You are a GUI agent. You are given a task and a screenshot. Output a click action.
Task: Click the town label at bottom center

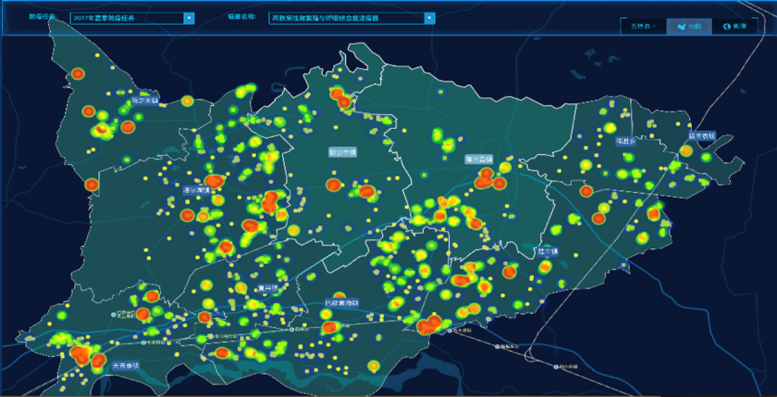point(341,302)
